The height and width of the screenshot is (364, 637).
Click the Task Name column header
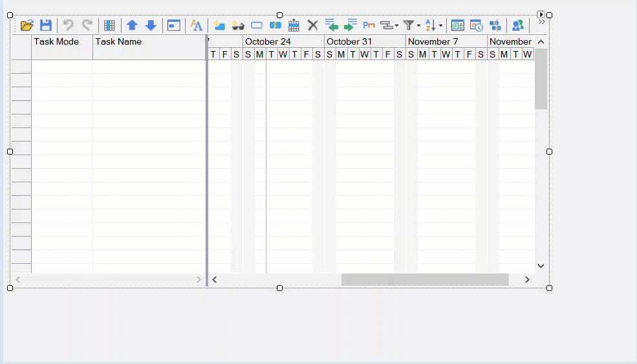149,41
